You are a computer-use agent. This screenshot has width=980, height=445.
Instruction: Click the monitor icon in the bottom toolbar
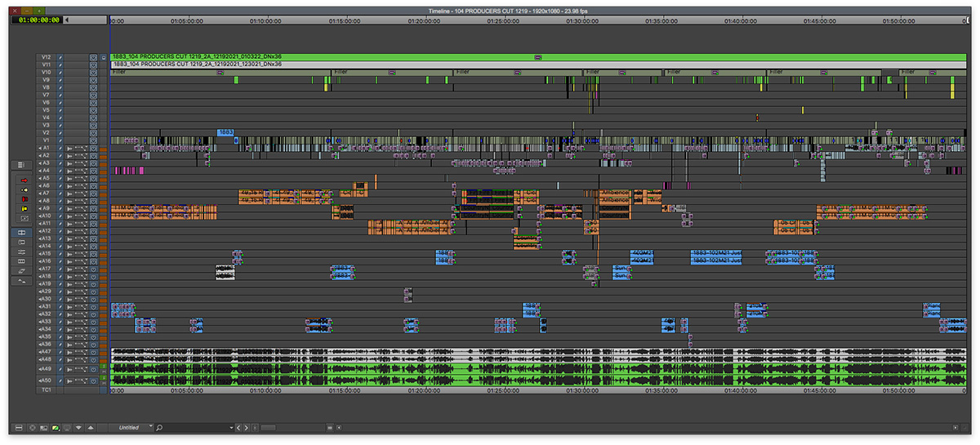pyautogui.click(x=67, y=428)
